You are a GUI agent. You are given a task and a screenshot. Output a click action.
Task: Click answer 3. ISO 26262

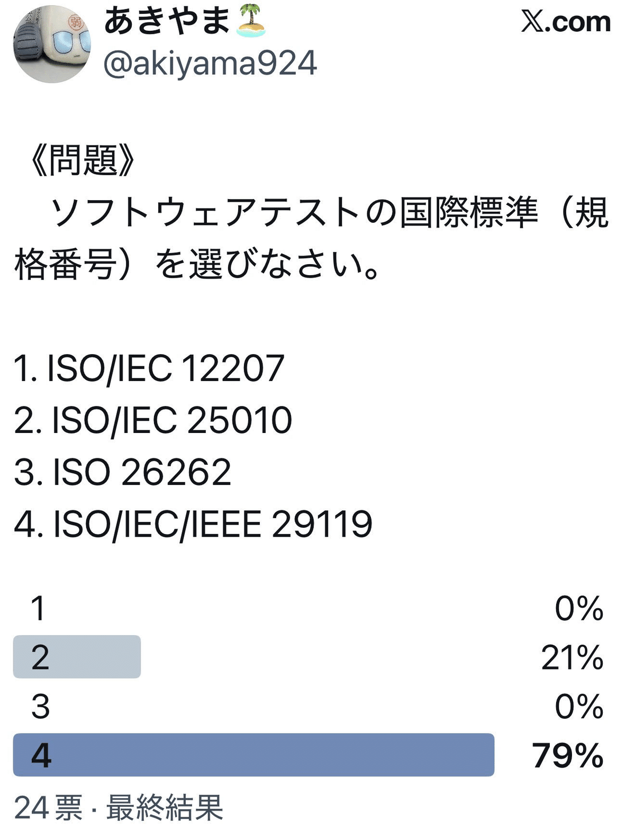[123, 472]
